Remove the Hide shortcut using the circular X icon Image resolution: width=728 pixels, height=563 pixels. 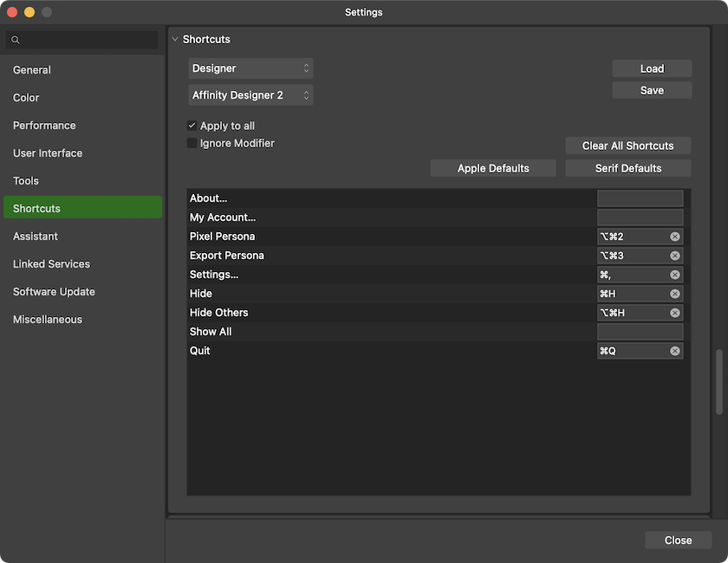coord(675,294)
